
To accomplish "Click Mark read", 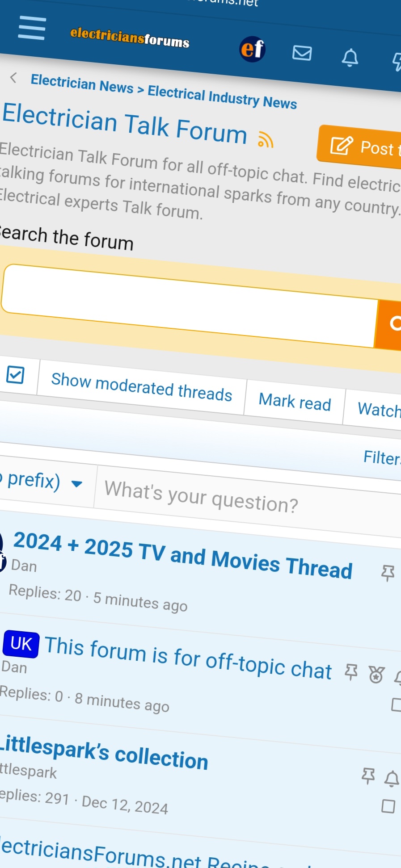I will [295, 402].
